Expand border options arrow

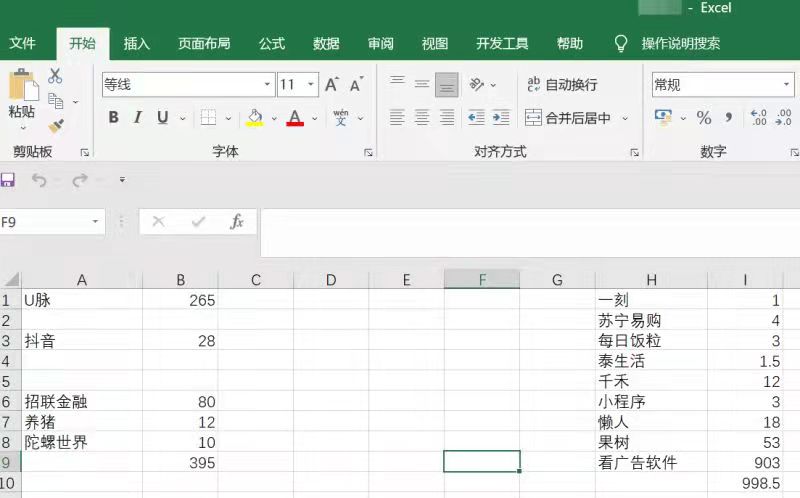click(x=228, y=118)
